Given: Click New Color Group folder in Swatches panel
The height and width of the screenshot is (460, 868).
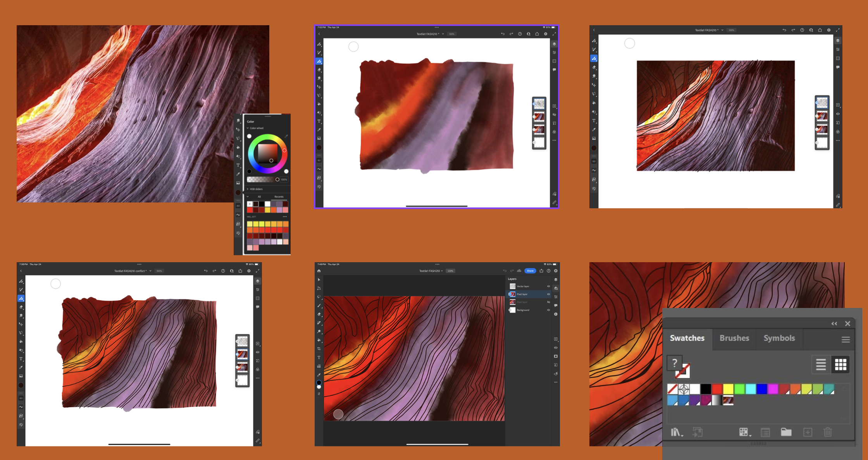Looking at the screenshot, I should coord(786,432).
